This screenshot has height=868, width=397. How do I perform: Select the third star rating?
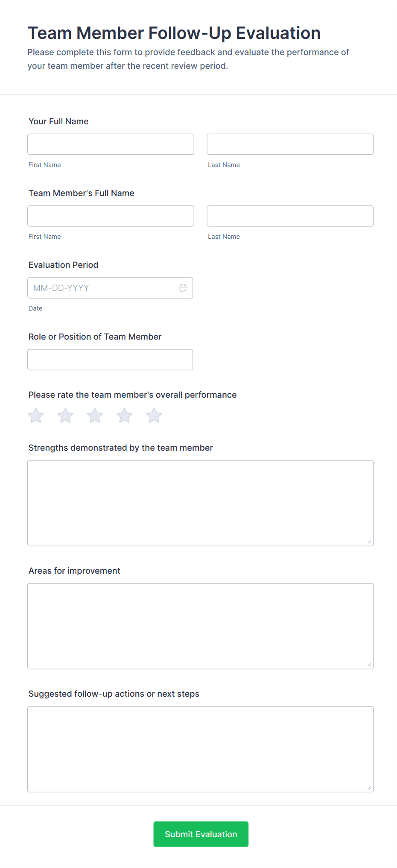click(x=94, y=415)
